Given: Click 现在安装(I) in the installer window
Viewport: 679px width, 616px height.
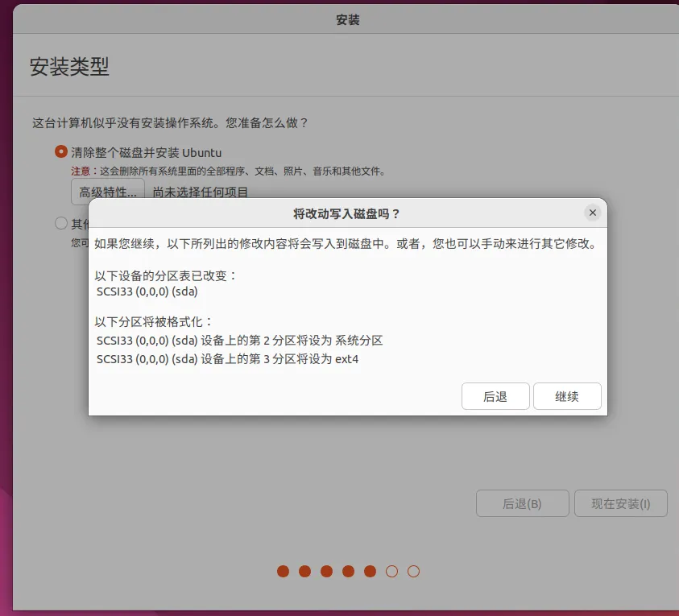Looking at the screenshot, I should (620, 503).
